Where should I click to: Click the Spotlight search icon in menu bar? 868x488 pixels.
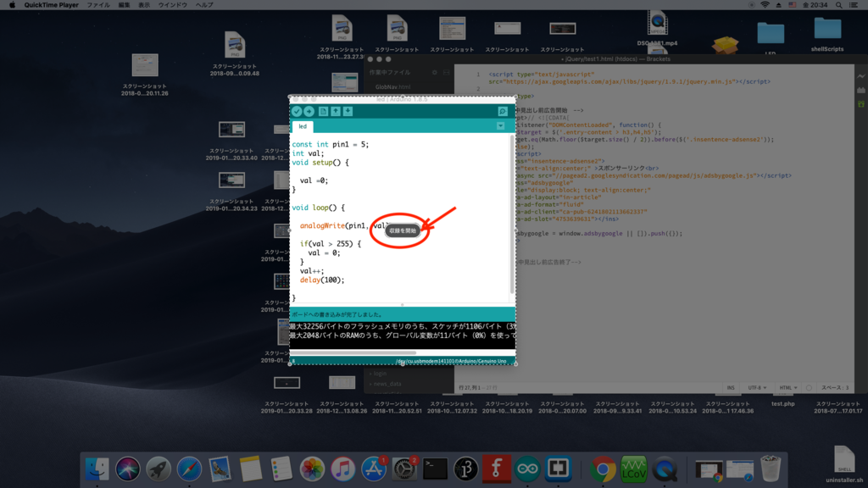839,5
